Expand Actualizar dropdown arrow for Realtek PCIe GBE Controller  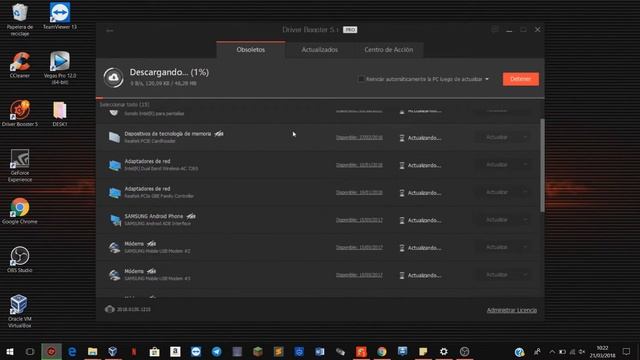[525, 192]
